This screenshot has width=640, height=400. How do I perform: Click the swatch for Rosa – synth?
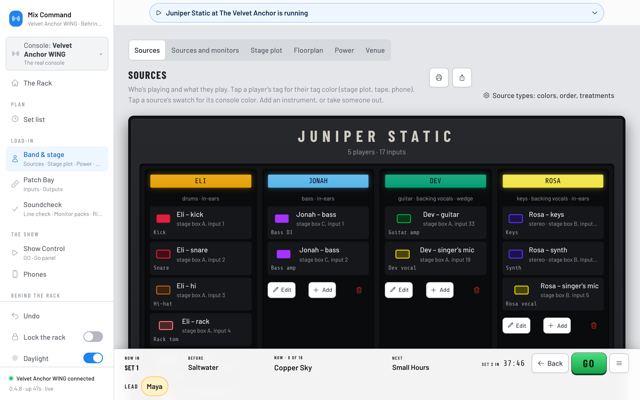(x=516, y=254)
